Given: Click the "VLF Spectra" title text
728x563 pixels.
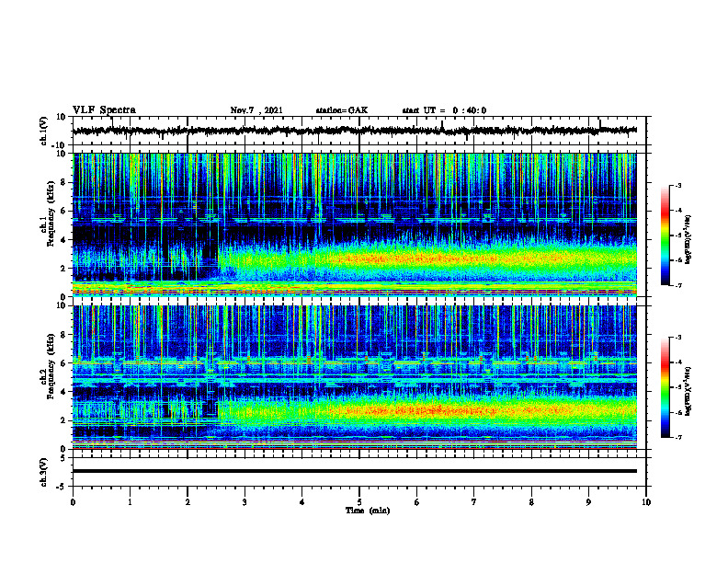Looking at the screenshot, I should point(104,110).
